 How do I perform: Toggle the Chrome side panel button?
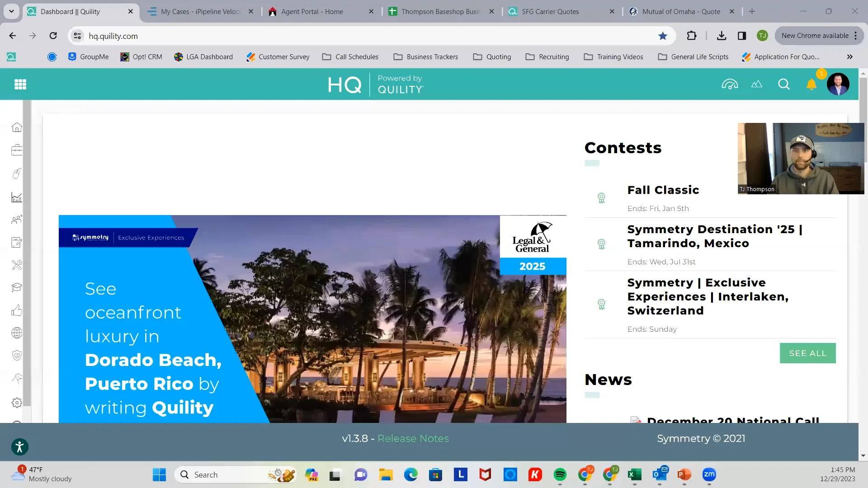742,36
